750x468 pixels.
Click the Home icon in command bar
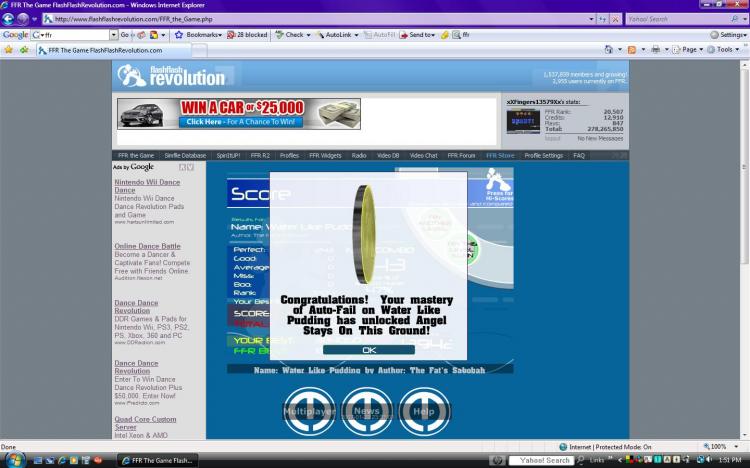(608, 50)
